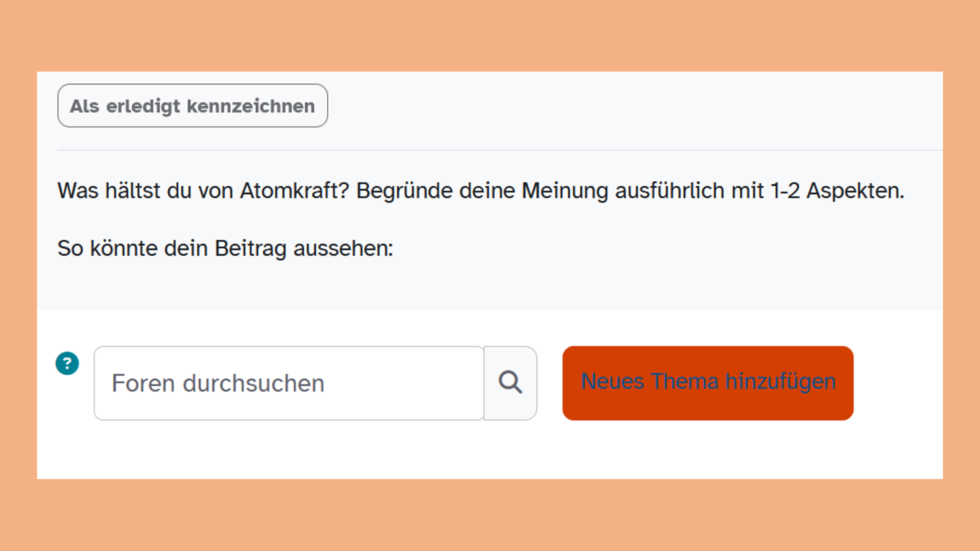Image resolution: width=980 pixels, height=551 pixels.
Task: Click the empty right end of the search field
Action: (x=440, y=383)
